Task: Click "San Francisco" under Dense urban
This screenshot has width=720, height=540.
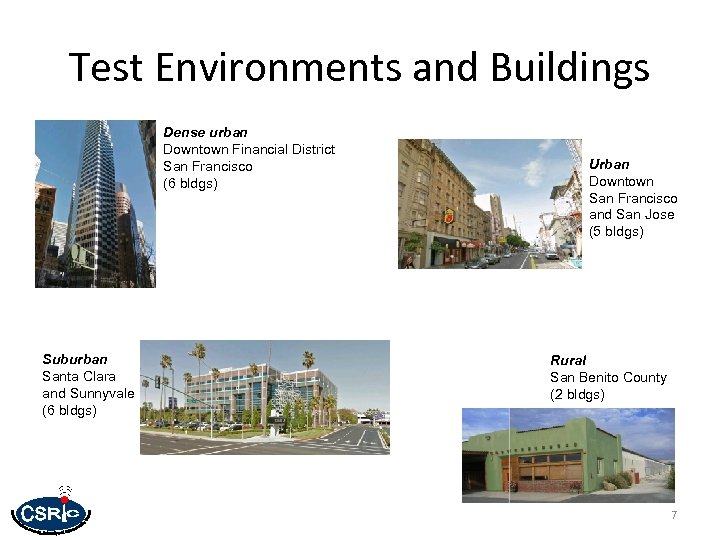Action: [208, 166]
